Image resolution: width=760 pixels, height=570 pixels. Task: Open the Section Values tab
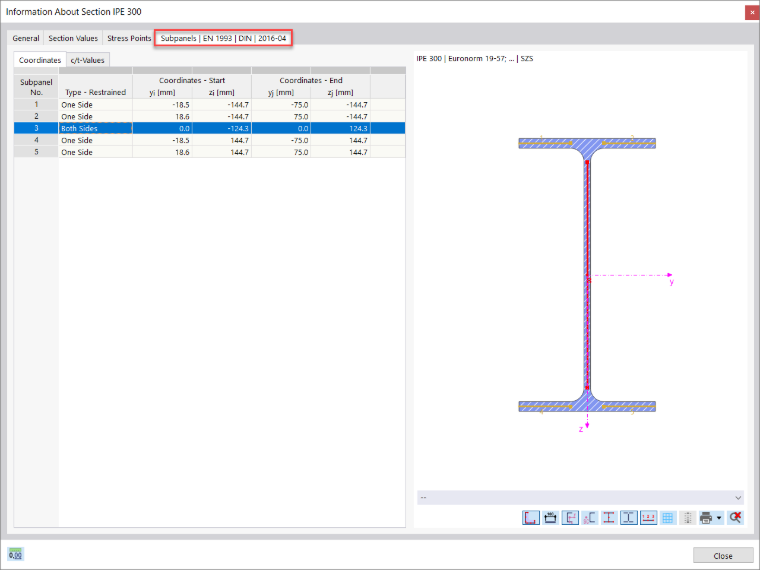(x=73, y=38)
